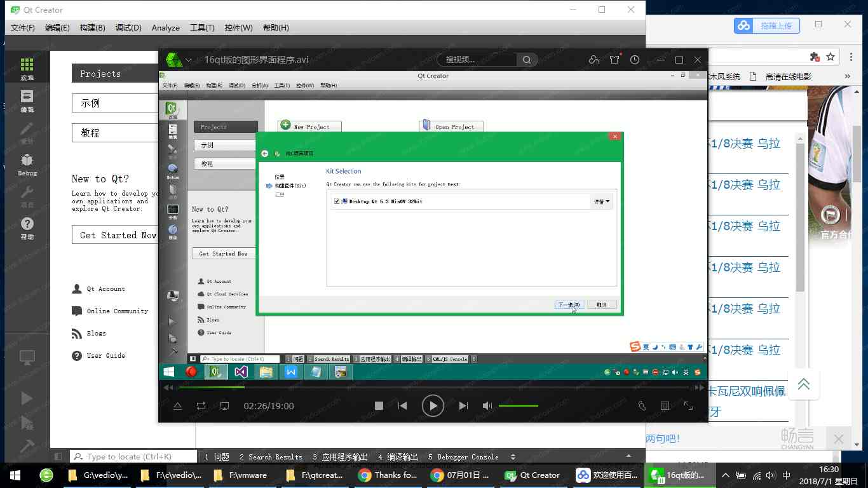Skip to previous video
The image size is (868, 488).
(x=402, y=405)
